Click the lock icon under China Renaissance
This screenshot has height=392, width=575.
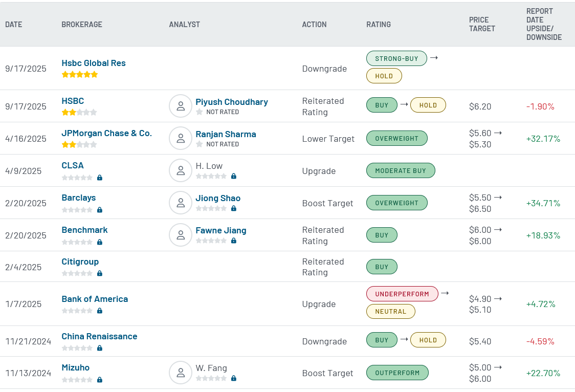point(100,348)
